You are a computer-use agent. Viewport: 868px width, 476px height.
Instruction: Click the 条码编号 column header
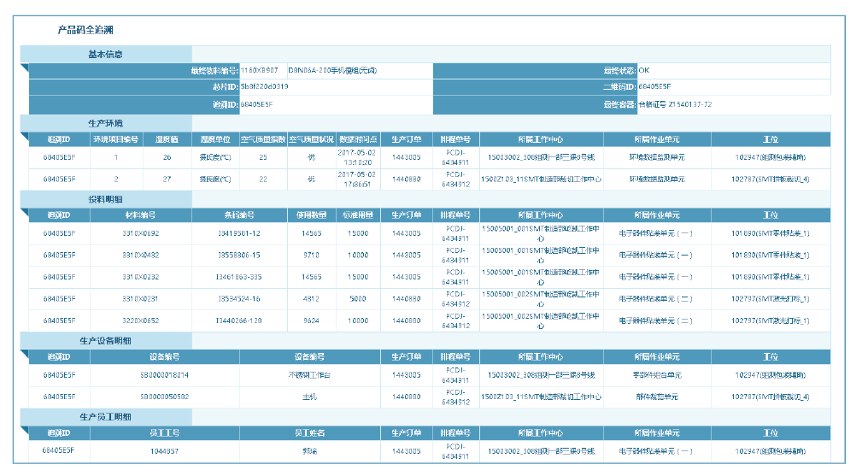click(x=239, y=215)
